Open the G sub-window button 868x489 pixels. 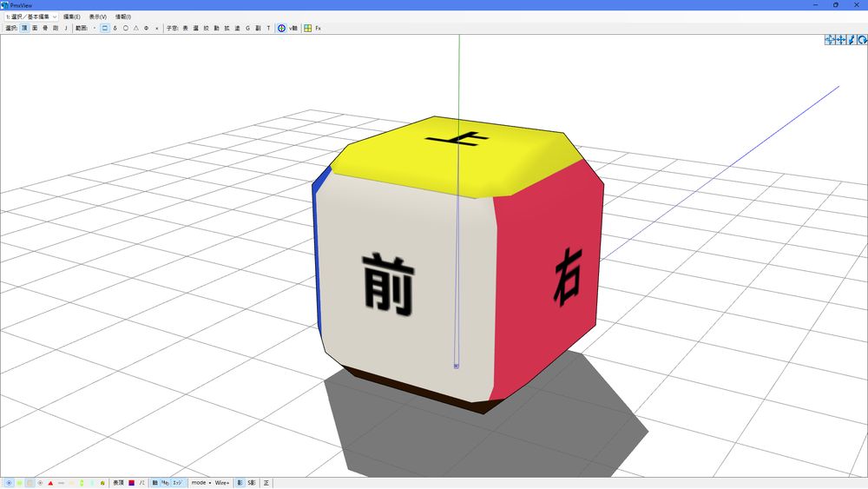tap(247, 28)
